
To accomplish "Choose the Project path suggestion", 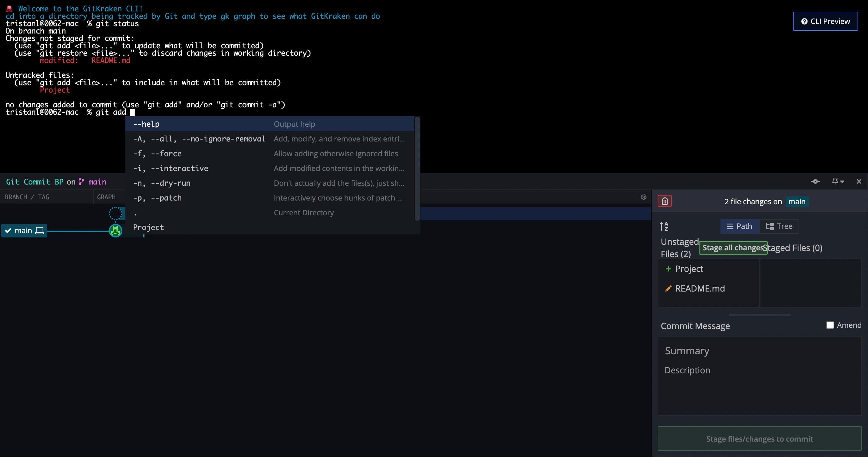I will pyautogui.click(x=270, y=227).
